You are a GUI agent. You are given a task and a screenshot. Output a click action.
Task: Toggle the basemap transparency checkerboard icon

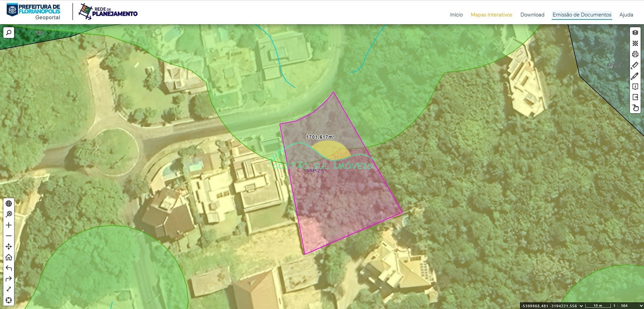635,43
